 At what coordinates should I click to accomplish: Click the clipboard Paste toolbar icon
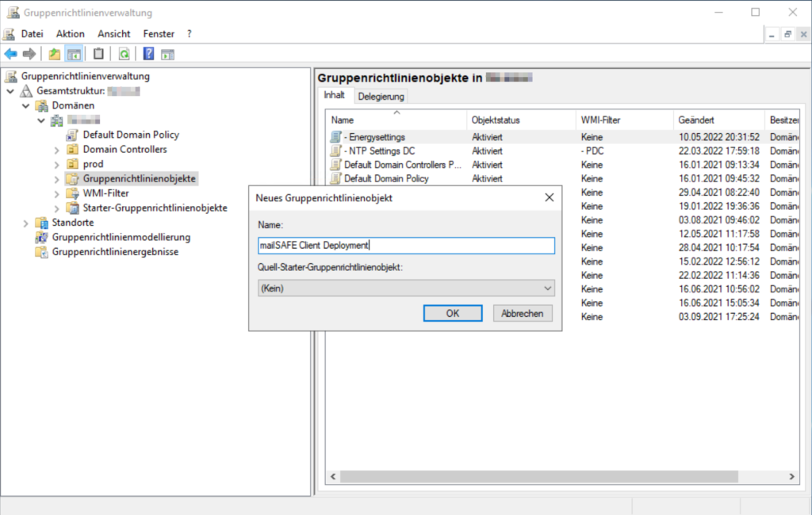[x=98, y=54]
